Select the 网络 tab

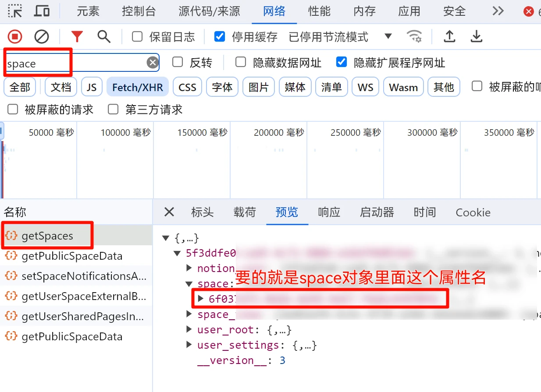(274, 11)
